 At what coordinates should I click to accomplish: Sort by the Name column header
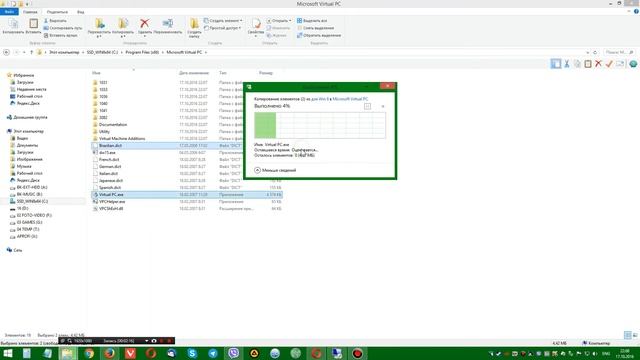pyautogui.click(x=96, y=73)
